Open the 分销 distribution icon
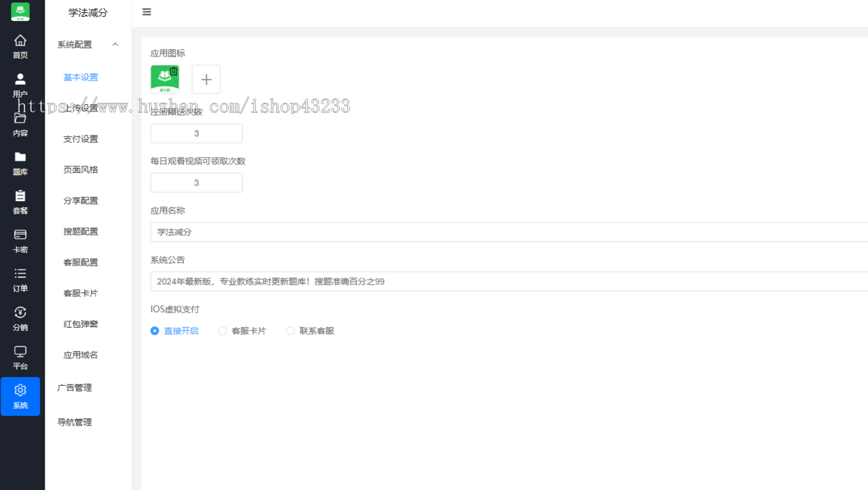 pos(20,313)
